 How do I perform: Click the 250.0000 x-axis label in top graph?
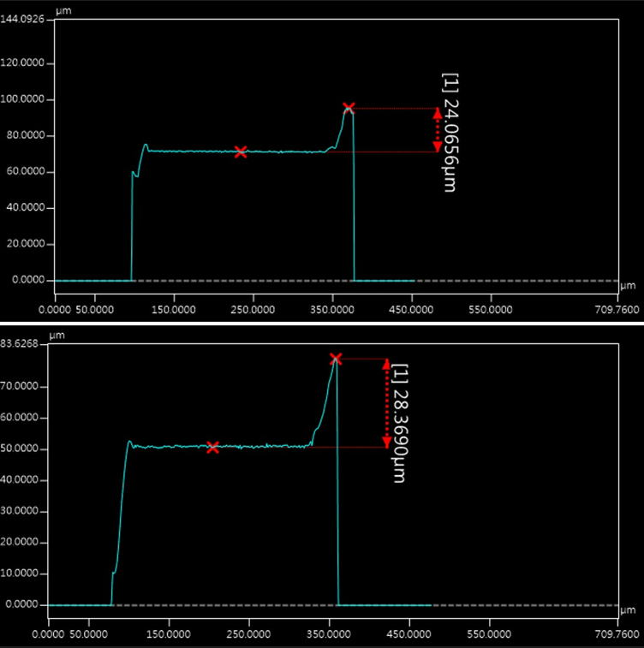point(232,309)
